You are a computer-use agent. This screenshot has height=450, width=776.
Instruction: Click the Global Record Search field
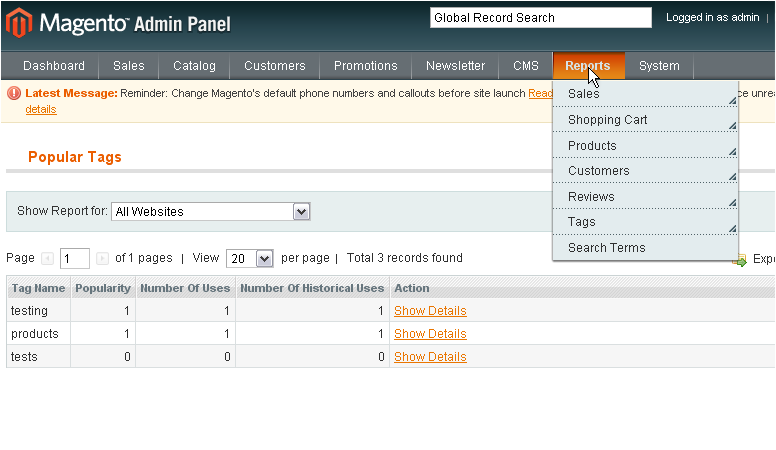point(540,18)
